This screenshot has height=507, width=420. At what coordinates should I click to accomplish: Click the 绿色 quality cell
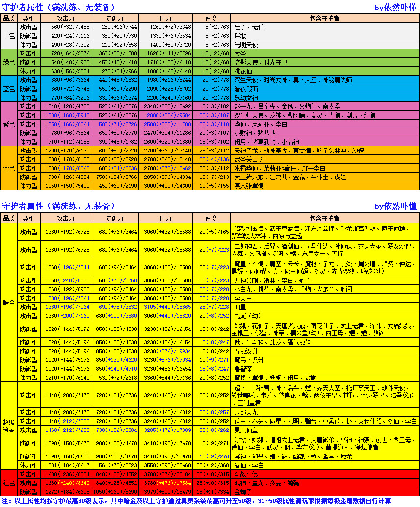(x=9, y=62)
